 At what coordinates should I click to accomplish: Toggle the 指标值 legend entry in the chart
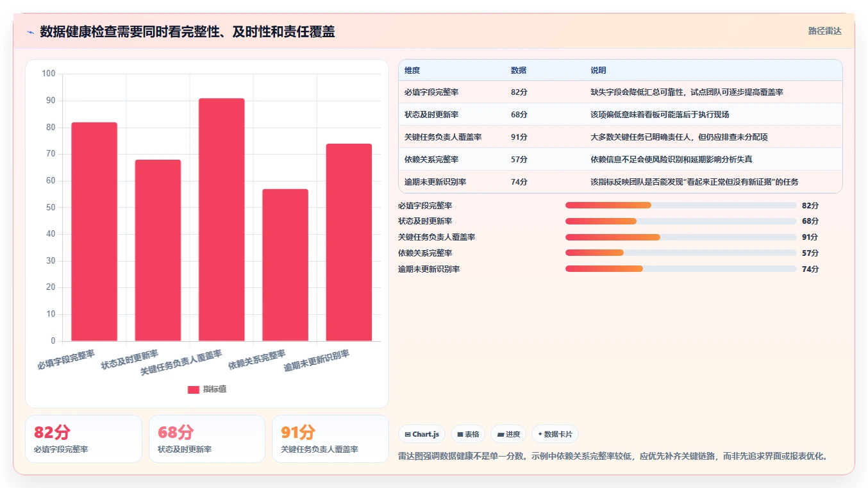pyautogui.click(x=206, y=389)
